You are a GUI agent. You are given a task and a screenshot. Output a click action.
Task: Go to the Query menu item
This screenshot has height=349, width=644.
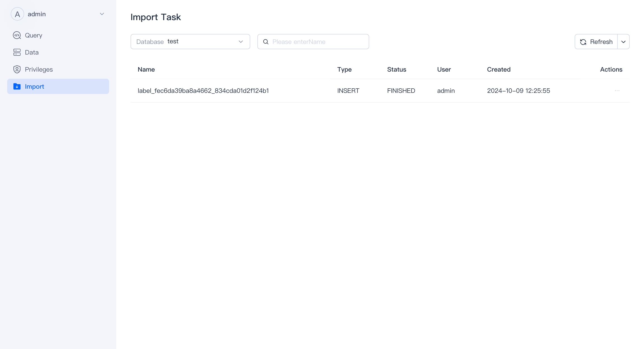point(34,35)
